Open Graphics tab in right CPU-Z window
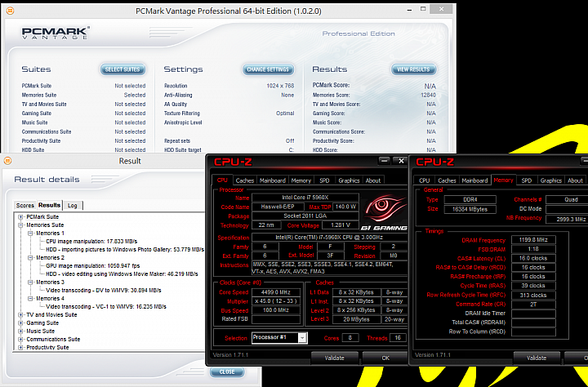Viewport: 588px width, 387px height. [551, 180]
